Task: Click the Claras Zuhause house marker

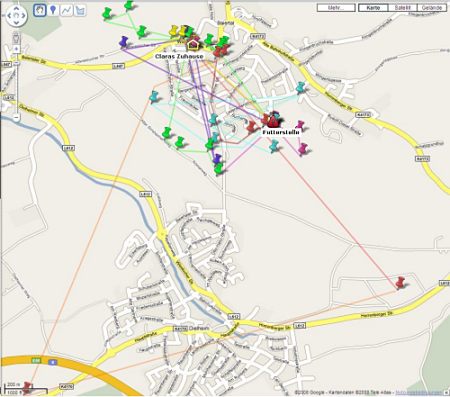Action: 193,45
